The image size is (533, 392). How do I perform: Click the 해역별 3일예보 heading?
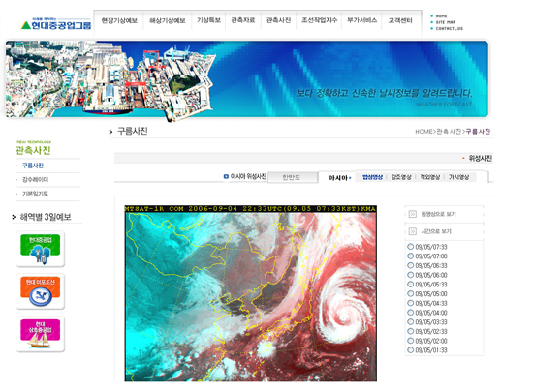[46, 217]
